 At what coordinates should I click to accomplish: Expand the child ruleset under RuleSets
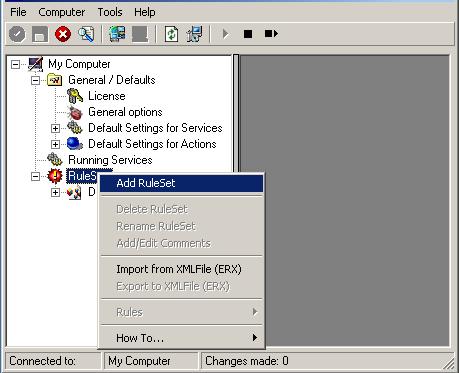(x=55, y=192)
